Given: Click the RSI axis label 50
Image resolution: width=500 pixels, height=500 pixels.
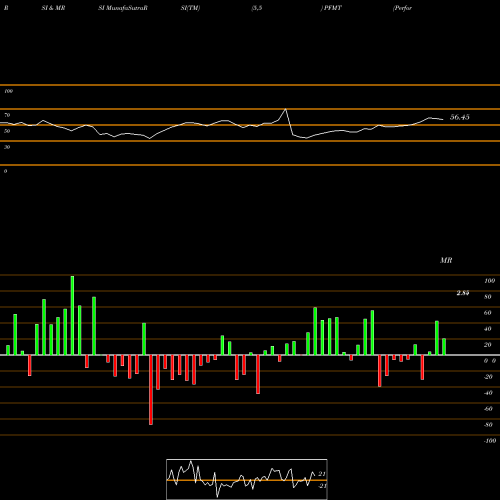Looking at the screenshot, I should (7, 131).
